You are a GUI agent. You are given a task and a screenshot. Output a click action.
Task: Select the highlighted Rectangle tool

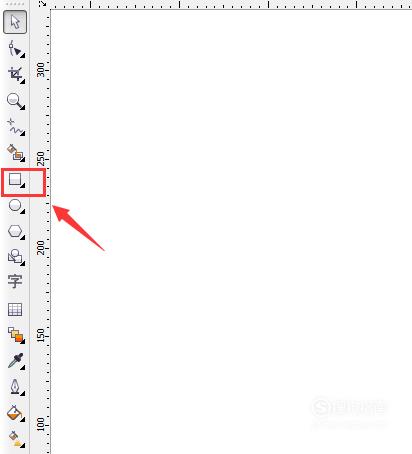[x=16, y=180]
